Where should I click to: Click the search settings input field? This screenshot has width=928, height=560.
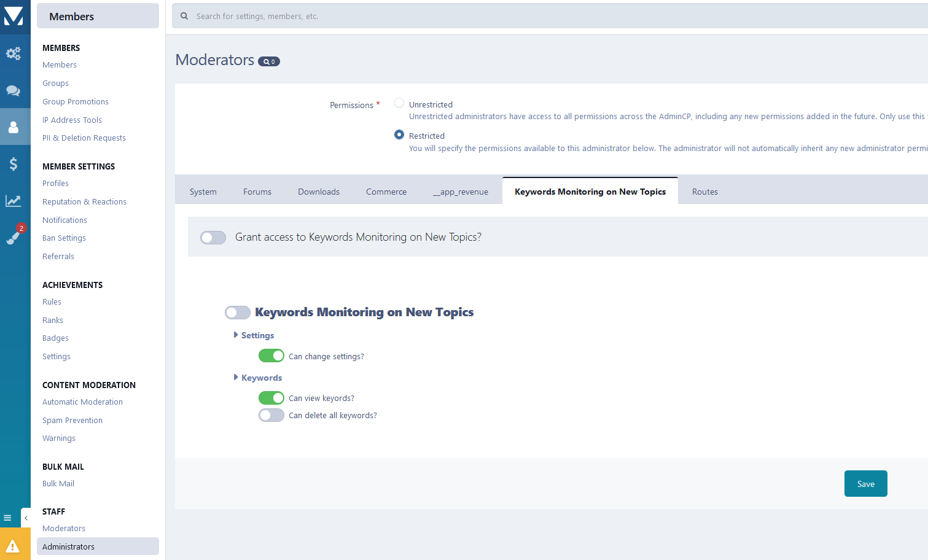(553, 17)
